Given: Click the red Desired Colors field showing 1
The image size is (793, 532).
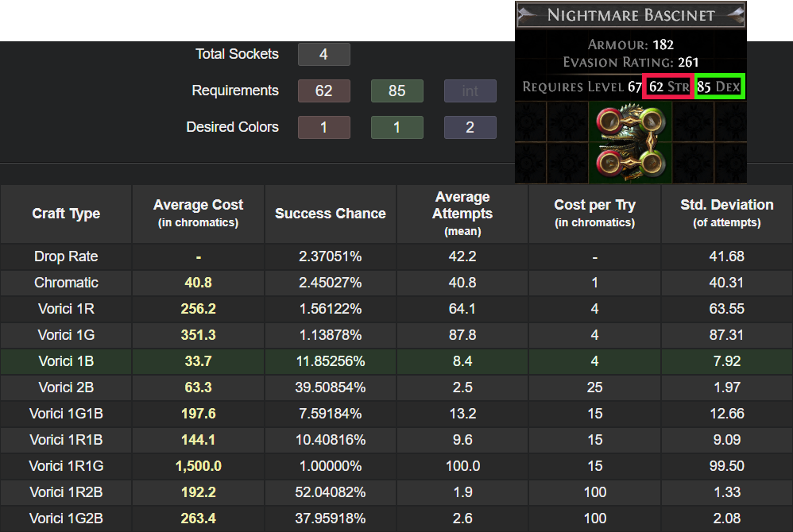Looking at the screenshot, I should click(323, 127).
